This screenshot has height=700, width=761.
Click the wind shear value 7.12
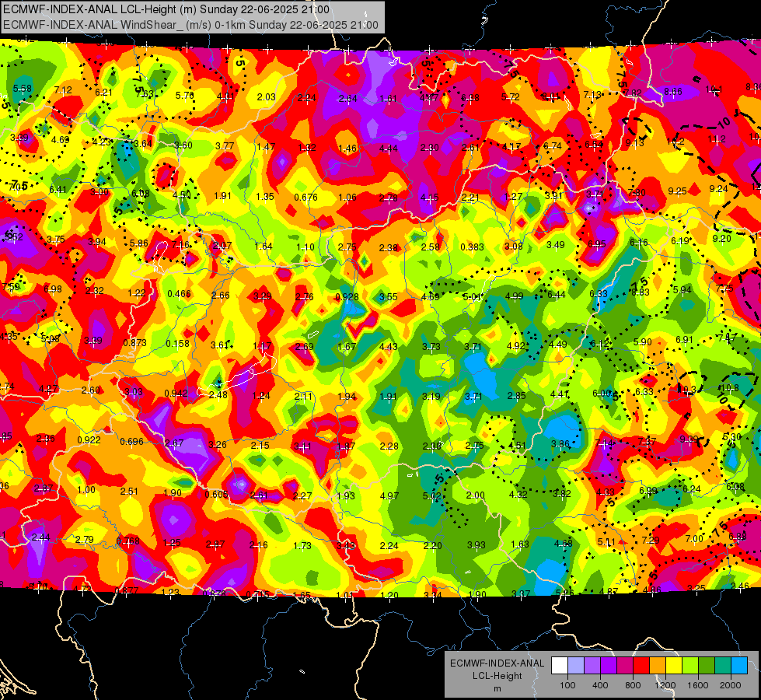[63, 90]
